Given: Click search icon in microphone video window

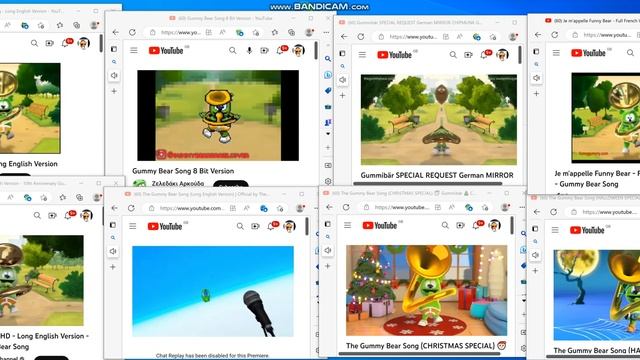Looking at the screenshot, I should pyautogui.click(x=240, y=226).
